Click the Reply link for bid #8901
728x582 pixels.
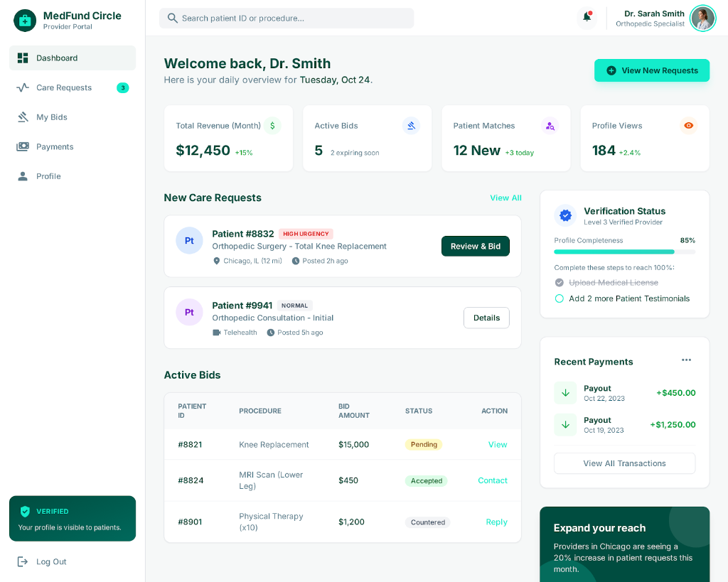point(496,522)
